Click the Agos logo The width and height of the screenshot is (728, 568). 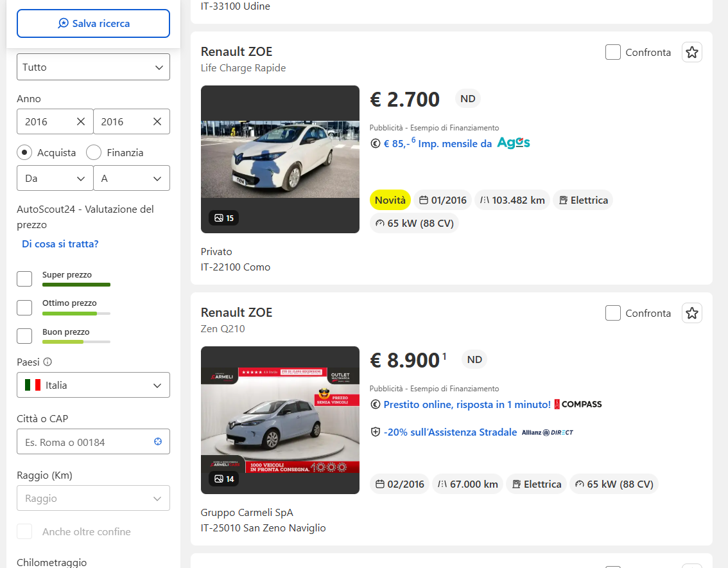pos(514,143)
